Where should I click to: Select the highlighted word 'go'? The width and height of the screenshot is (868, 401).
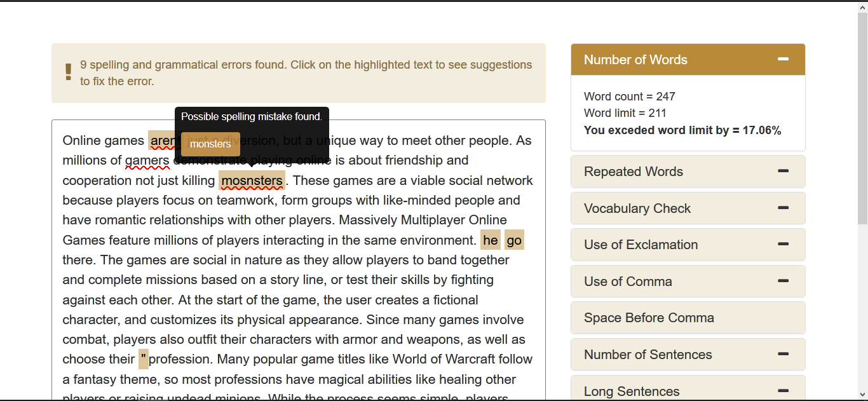[513, 240]
